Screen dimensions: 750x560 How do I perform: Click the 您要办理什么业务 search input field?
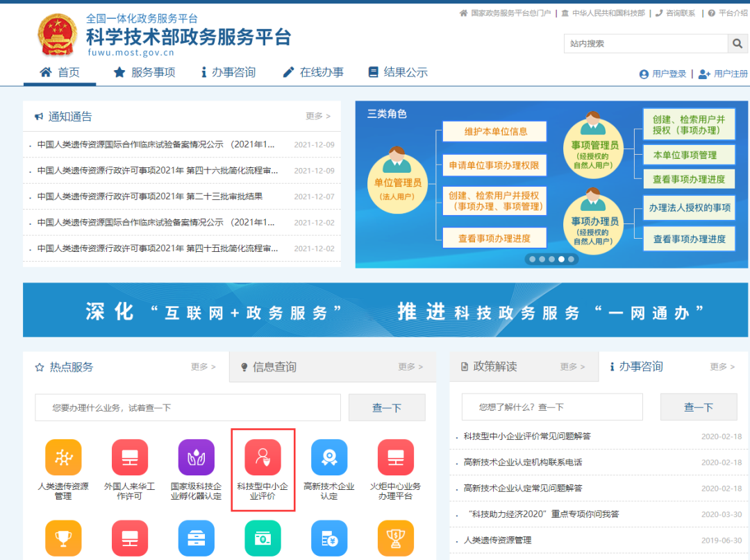click(x=187, y=407)
